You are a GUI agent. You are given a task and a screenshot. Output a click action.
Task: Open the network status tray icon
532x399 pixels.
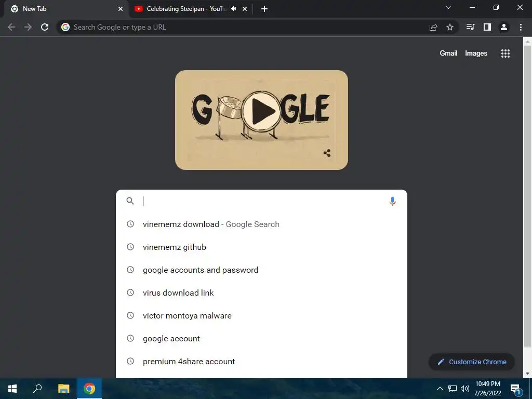pos(453,389)
